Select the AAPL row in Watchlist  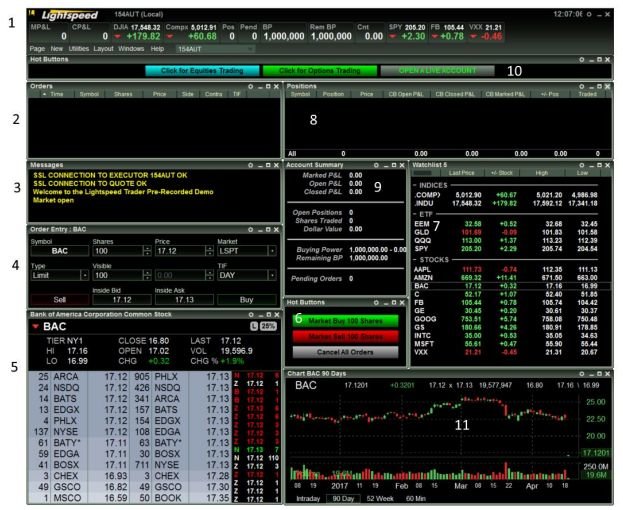pos(511,269)
